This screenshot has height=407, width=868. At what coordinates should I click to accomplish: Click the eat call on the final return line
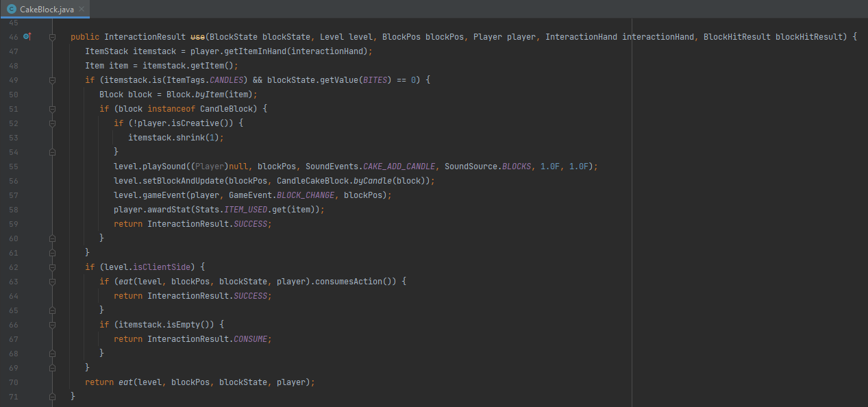pyautogui.click(x=125, y=382)
